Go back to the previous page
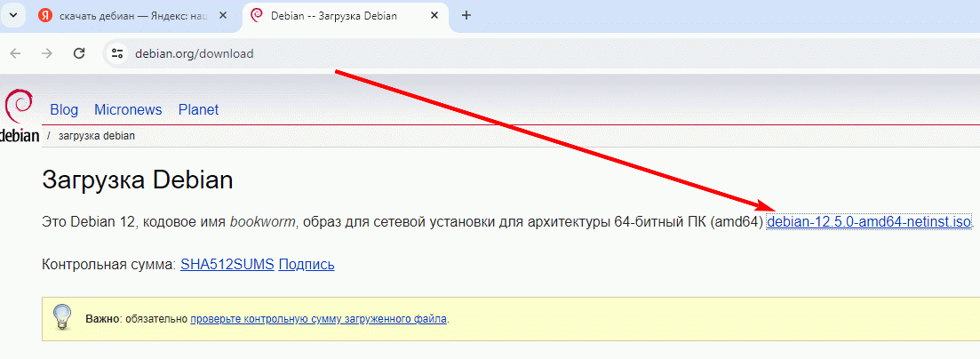The width and height of the screenshot is (980, 359). [x=16, y=54]
